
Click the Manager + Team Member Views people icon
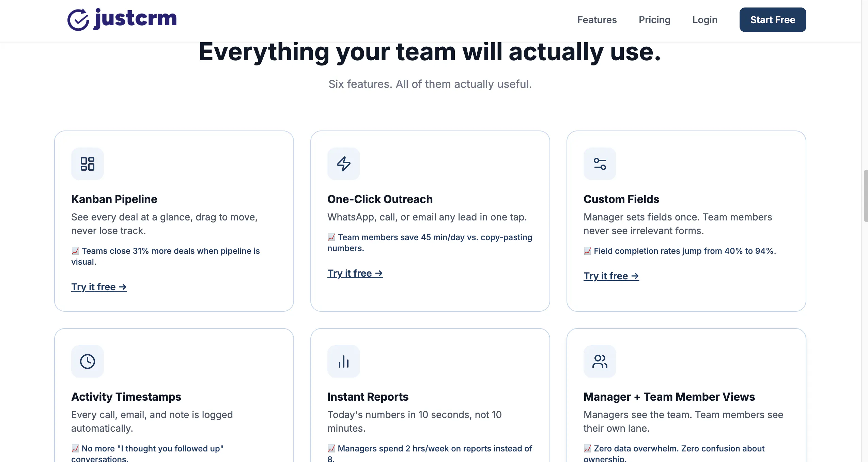click(x=600, y=361)
